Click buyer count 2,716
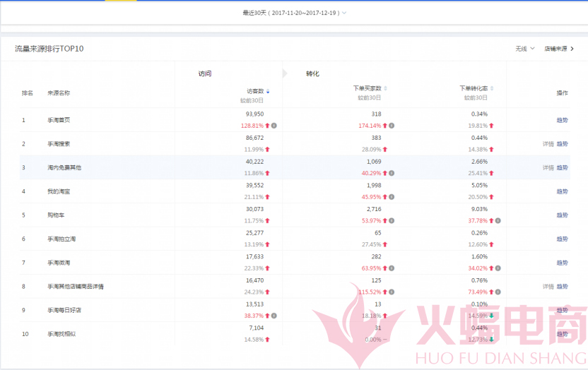The image size is (588, 370). 374,209
